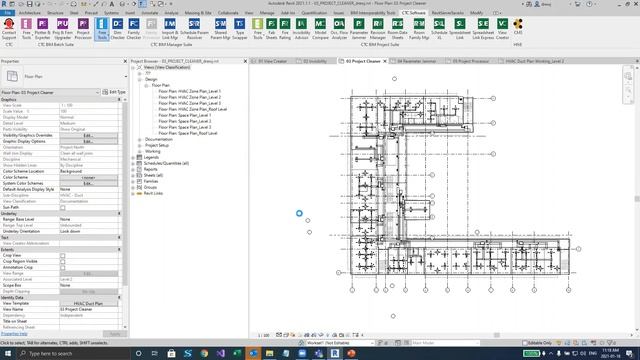Expand Documentation node in Project Browser
The image size is (640, 360).
click(x=140, y=139)
